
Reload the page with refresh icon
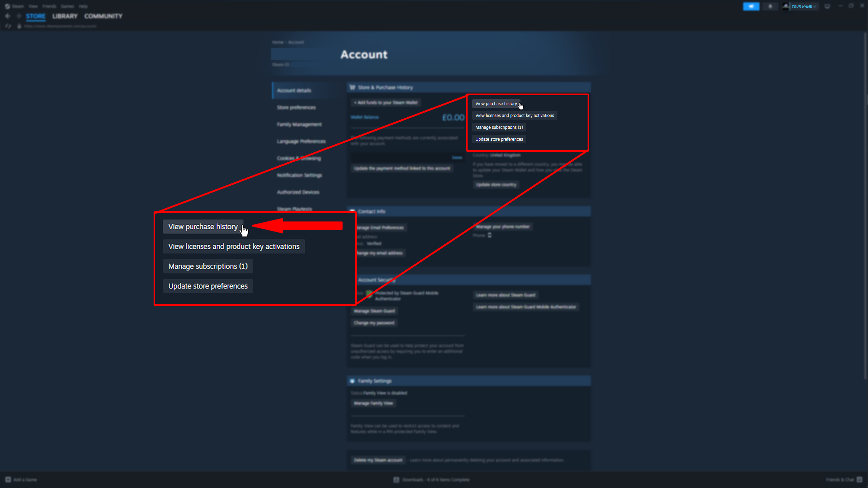coord(8,26)
